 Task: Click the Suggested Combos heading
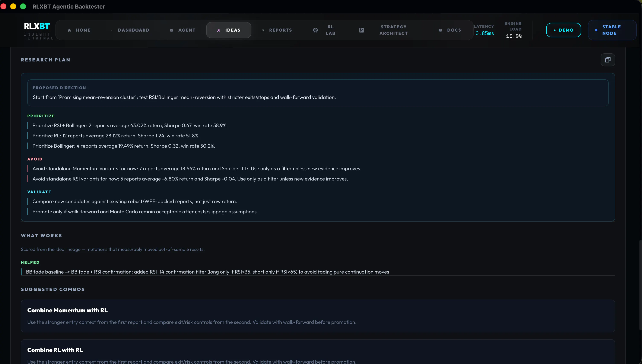pos(53,289)
